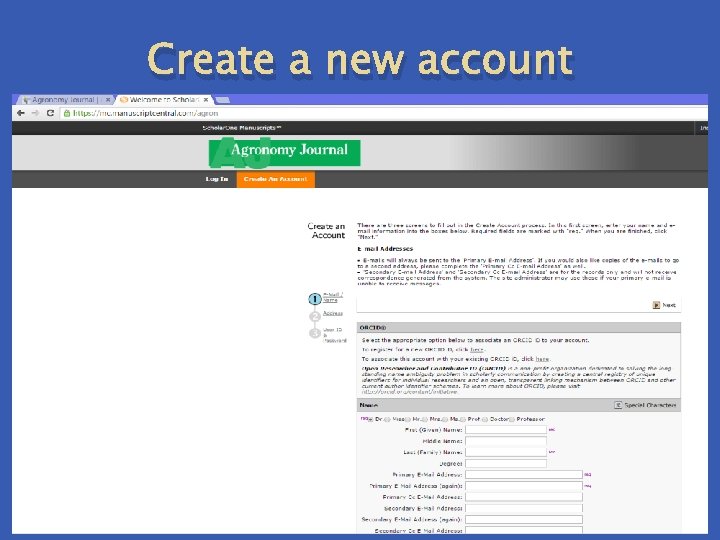
Task: Click the Special Characters icon
Action: pyautogui.click(x=618, y=405)
